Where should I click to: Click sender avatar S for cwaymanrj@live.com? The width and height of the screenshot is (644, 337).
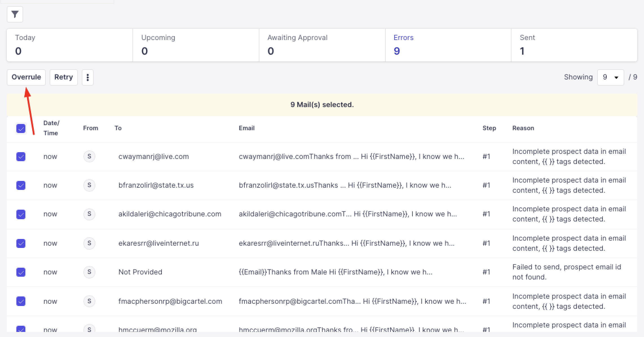[89, 156]
